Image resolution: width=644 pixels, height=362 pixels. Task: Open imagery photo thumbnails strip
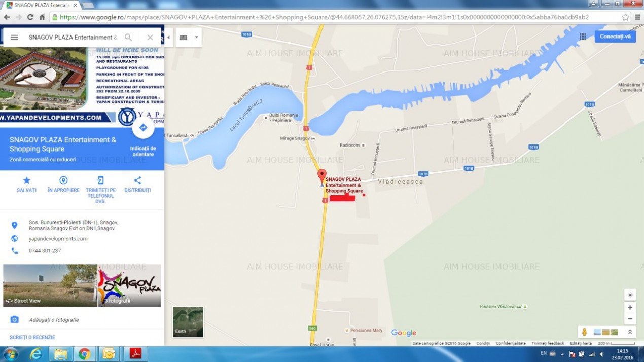[606, 332]
